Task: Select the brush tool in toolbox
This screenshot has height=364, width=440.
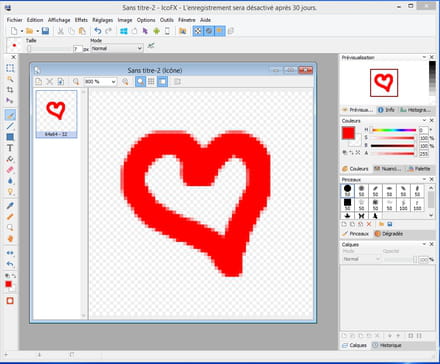Action: [10, 115]
